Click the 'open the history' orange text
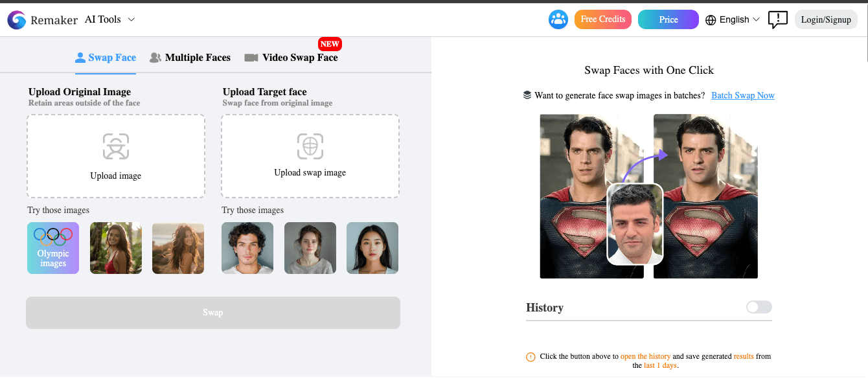 645,356
